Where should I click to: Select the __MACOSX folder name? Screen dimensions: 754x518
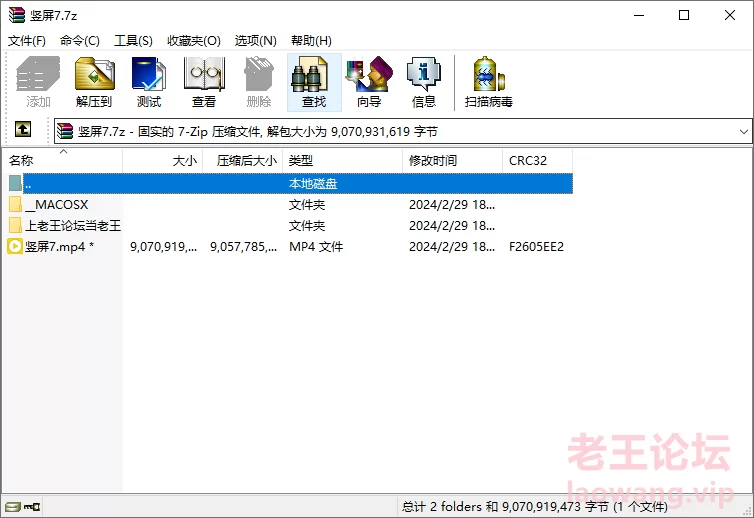tap(57, 205)
